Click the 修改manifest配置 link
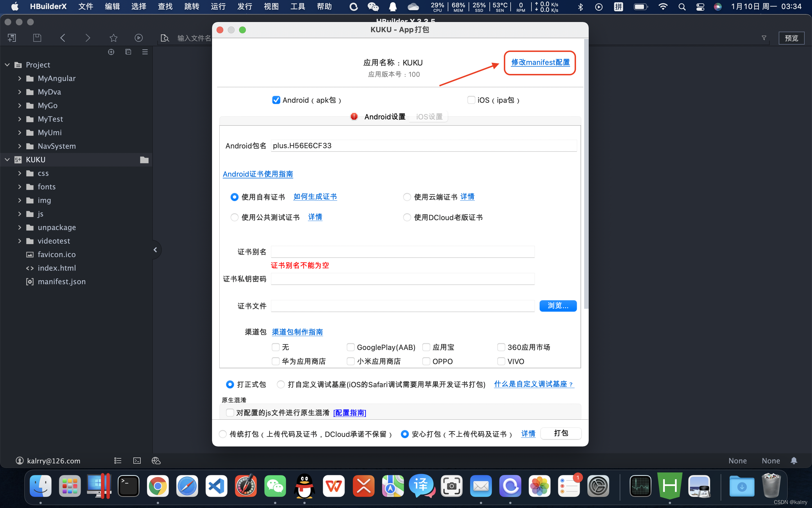The width and height of the screenshot is (812, 508). point(540,62)
